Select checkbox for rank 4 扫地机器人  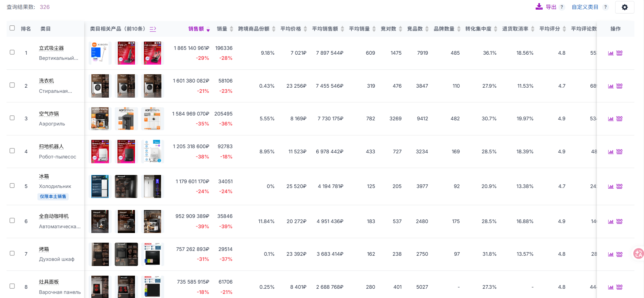(12, 151)
